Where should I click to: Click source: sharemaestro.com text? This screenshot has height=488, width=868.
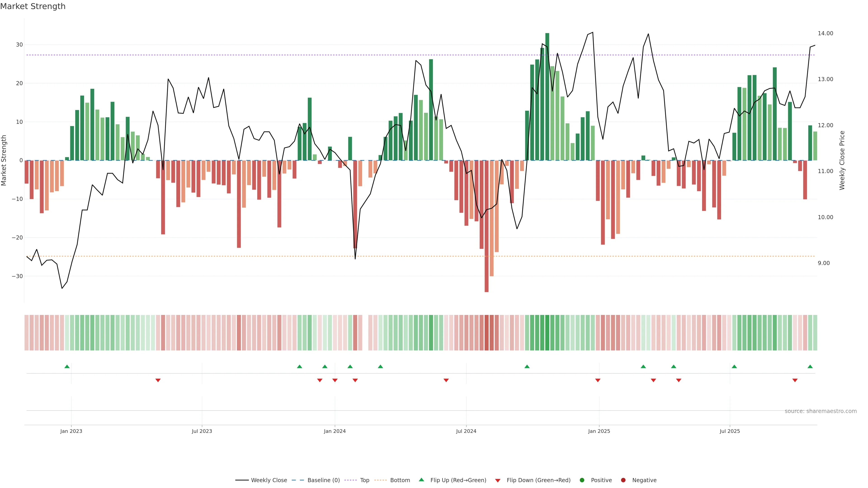pos(821,411)
